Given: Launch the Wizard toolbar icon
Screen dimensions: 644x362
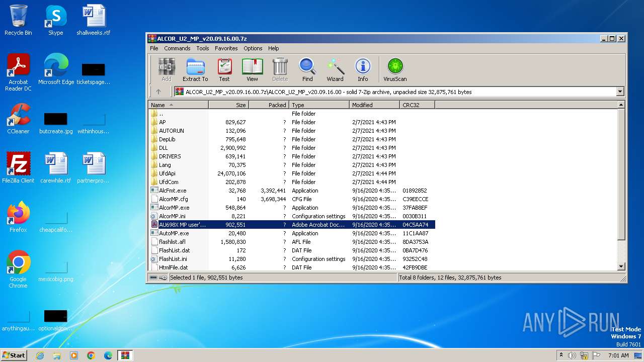Looking at the screenshot, I should 335,69.
